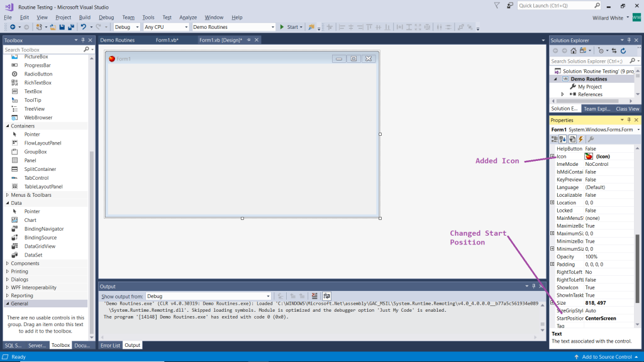644x362 pixels.
Task: Click the Search Toolbox input field
Action: click(43, 50)
